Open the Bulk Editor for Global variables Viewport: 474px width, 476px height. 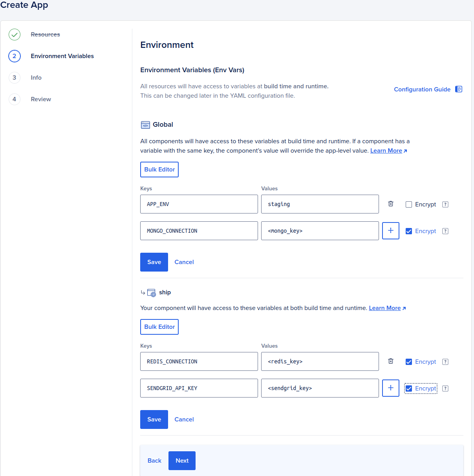pos(159,169)
